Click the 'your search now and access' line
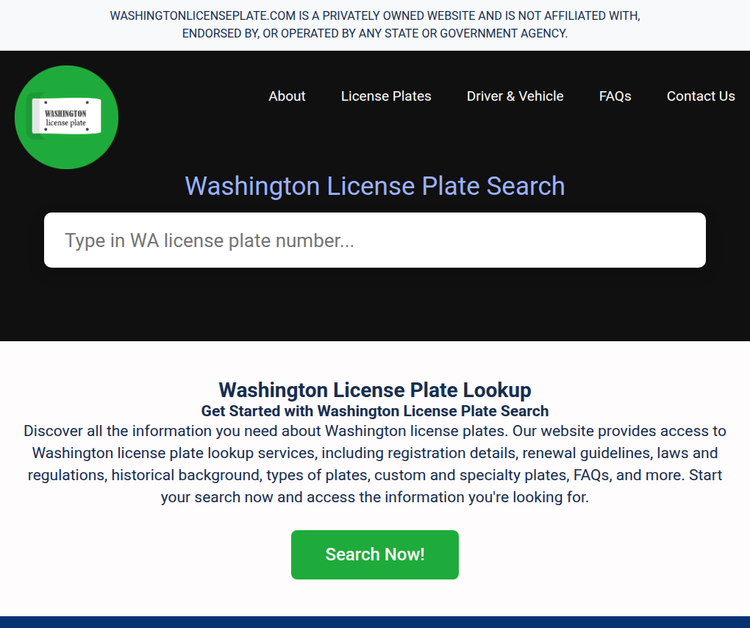This screenshot has height=628, width=750. [x=375, y=497]
